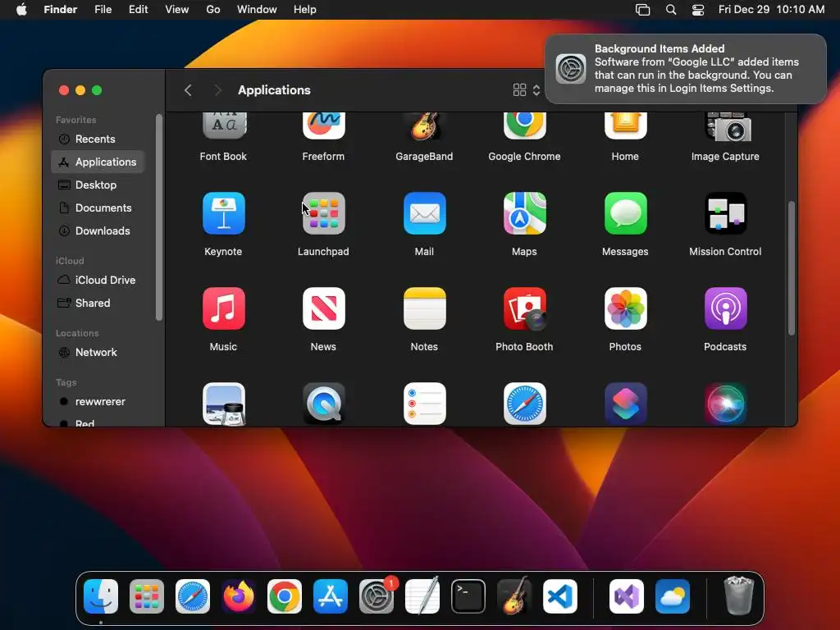This screenshot has width=840, height=630.
Task: Open the view options up-down arrows
Action: coord(536,90)
